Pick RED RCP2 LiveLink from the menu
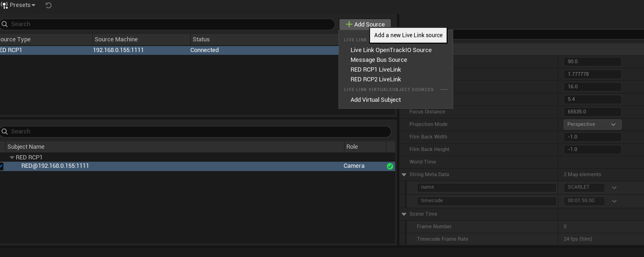This screenshot has width=644, height=257. point(376,79)
